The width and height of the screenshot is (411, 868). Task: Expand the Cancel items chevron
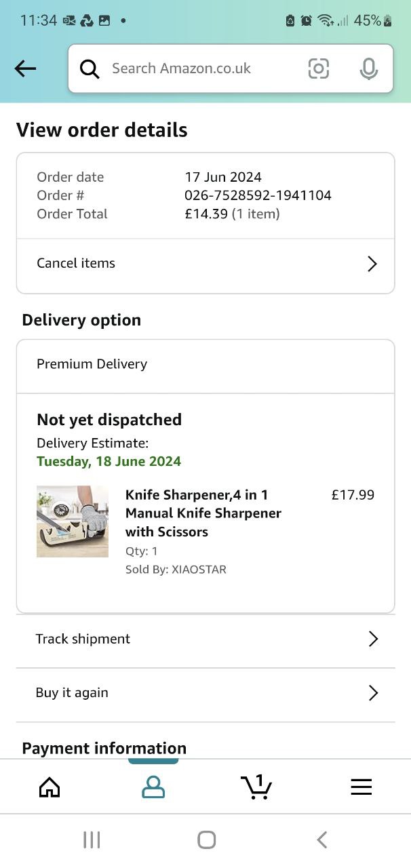372,264
